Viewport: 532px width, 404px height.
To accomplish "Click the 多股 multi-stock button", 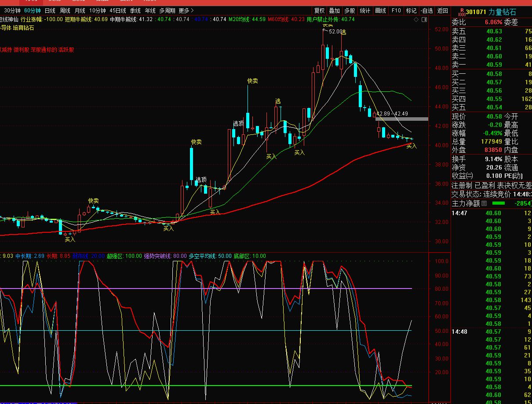I will [x=350, y=11].
